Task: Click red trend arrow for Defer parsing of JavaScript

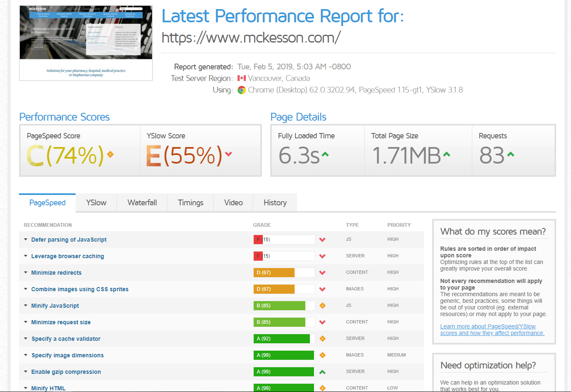Action: (323, 240)
